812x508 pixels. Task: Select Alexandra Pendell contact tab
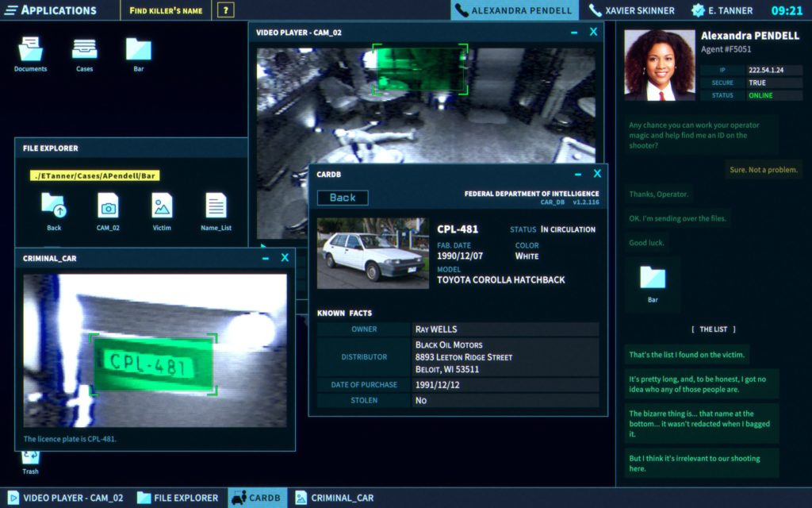[513, 10]
